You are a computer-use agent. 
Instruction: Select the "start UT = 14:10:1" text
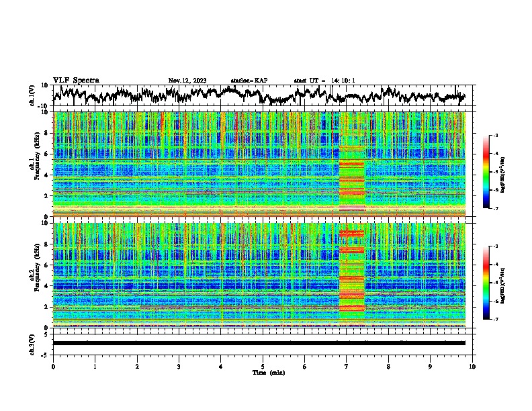(x=324, y=81)
